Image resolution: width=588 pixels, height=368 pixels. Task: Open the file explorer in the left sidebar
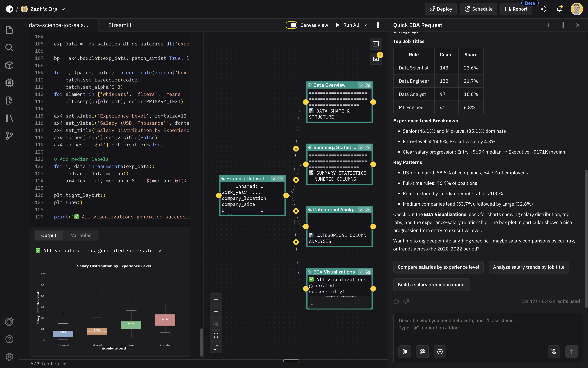coord(9,30)
